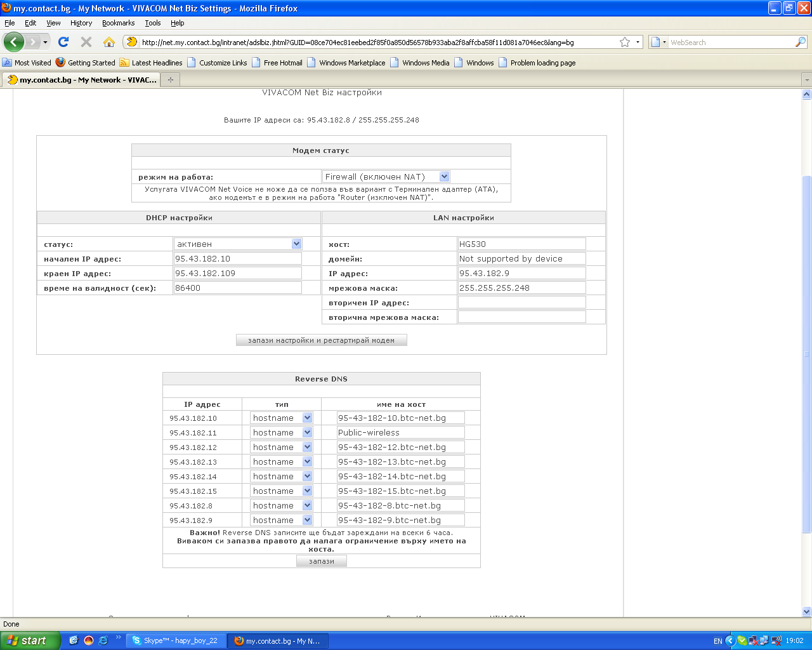Click the 95-43-182-8.btc-net.bg hostname field

click(x=401, y=505)
